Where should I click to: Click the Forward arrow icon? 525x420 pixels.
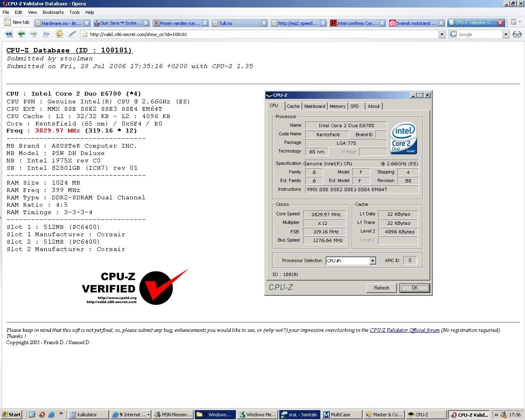(34, 34)
